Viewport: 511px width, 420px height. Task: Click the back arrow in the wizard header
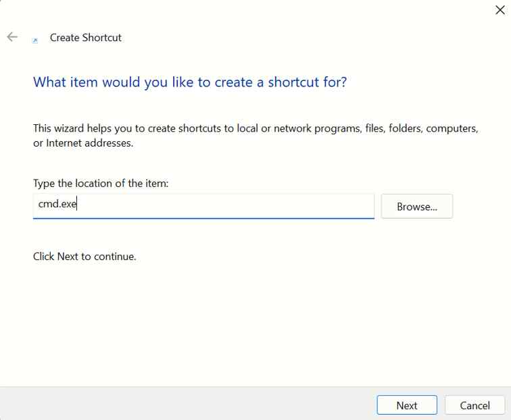coord(12,37)
